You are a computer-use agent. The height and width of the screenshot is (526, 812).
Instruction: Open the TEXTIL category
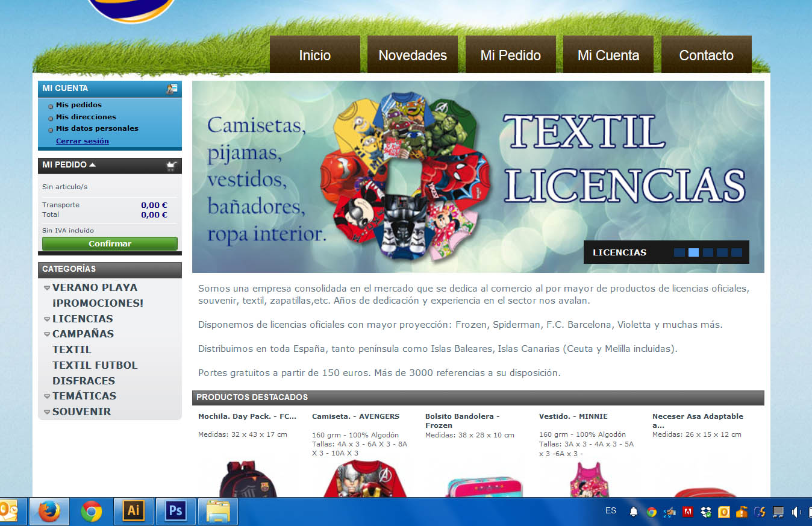(72, 349)
